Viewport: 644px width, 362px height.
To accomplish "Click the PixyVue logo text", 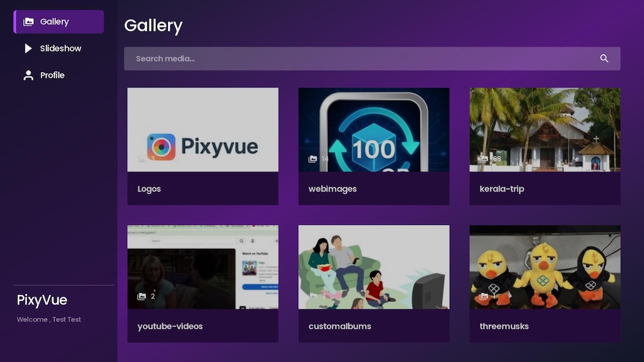I will 42,300.
